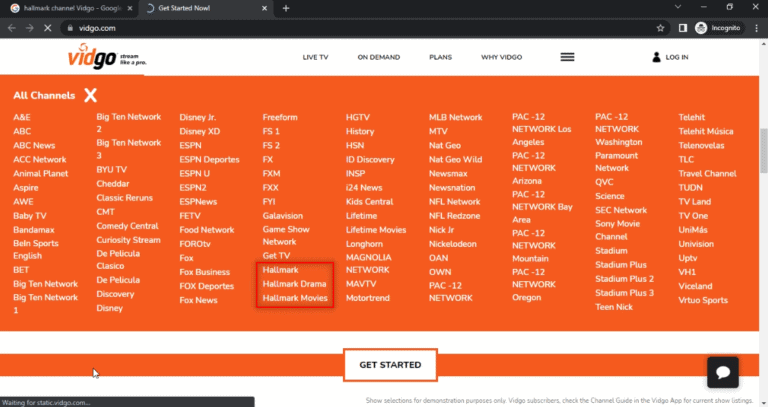Image resolution: width=768 pixels, height=407 pixels.
Task: Close the 'Get Started Now!' tab
Action: [x=264, y=8]
